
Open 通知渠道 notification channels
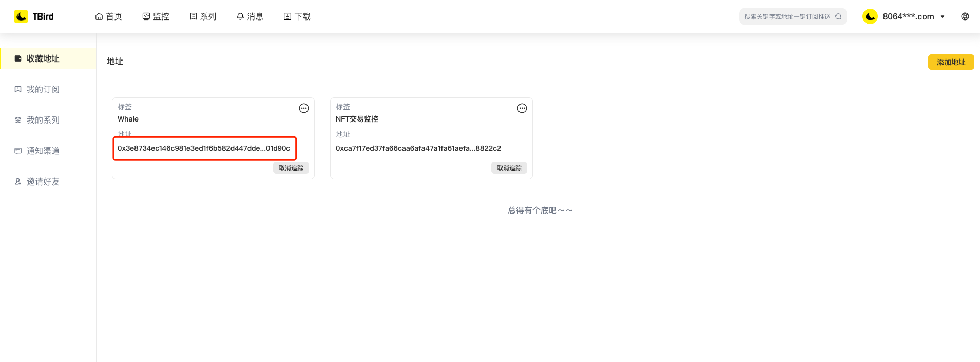coord(43,151)
